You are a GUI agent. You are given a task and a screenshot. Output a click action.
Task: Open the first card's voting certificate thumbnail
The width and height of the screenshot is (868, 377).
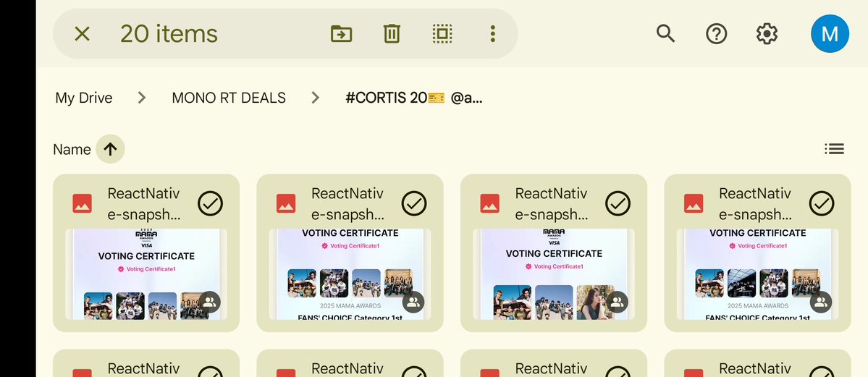(146, 274)
